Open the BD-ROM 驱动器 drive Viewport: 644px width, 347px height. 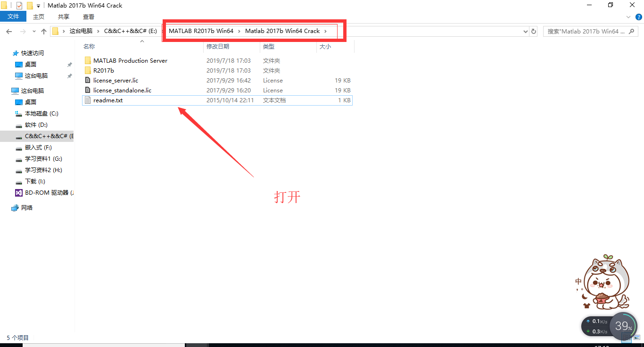(44, 193)
